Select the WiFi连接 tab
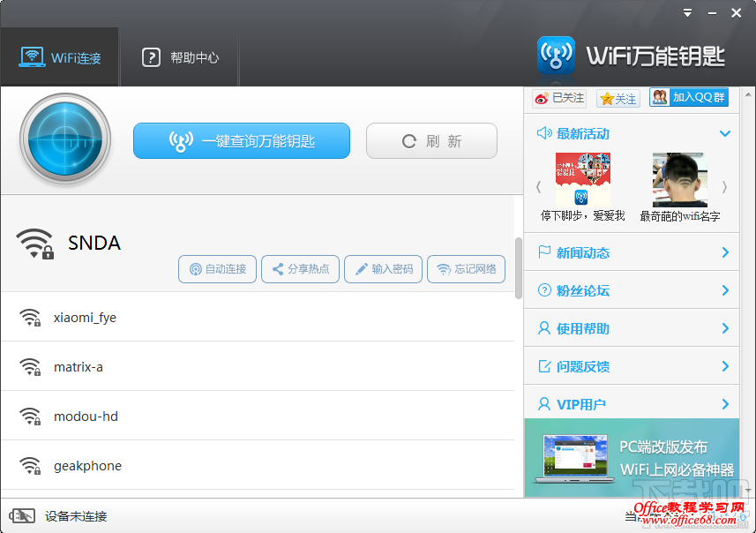Screen dimensions: 756x533 tap(59, 58)
